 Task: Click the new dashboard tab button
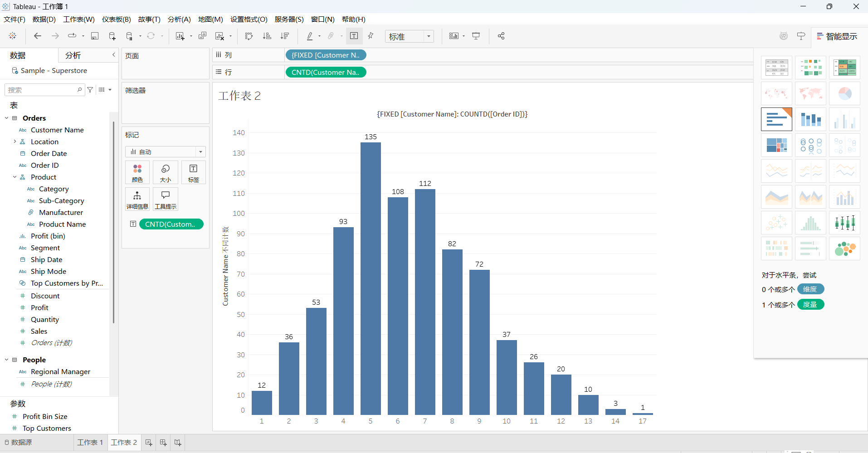point(163,443)
